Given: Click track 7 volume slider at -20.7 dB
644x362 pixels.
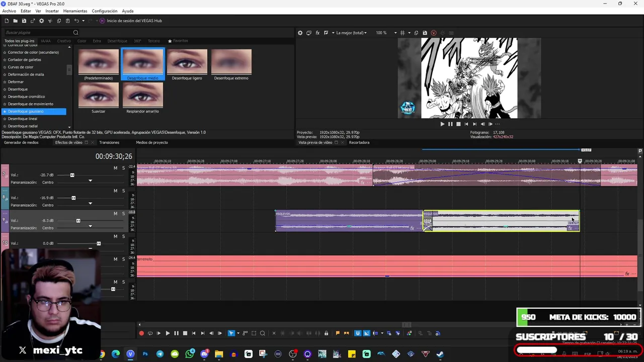Looking at the screenshot, I should coord(72,175).
